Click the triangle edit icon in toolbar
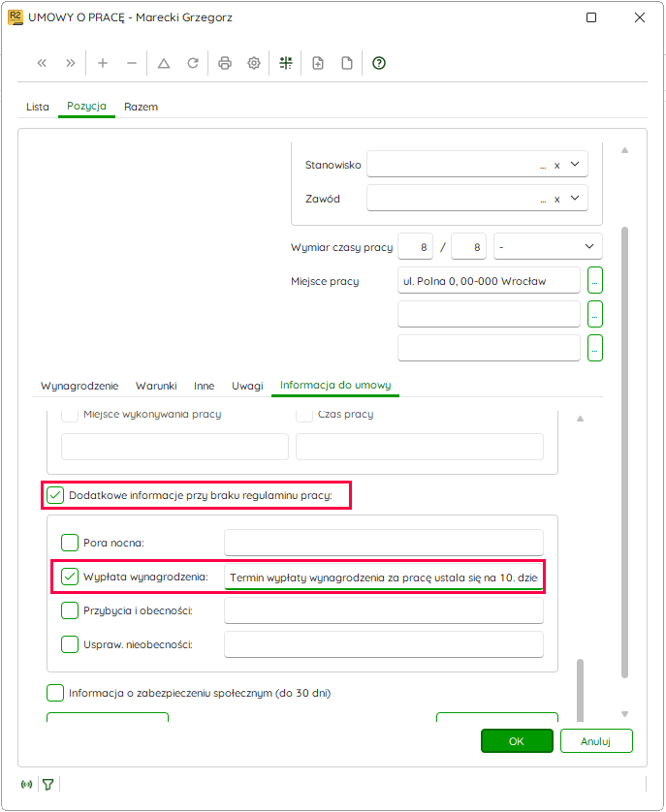666x812 pixels. click(x=164, y=63)
